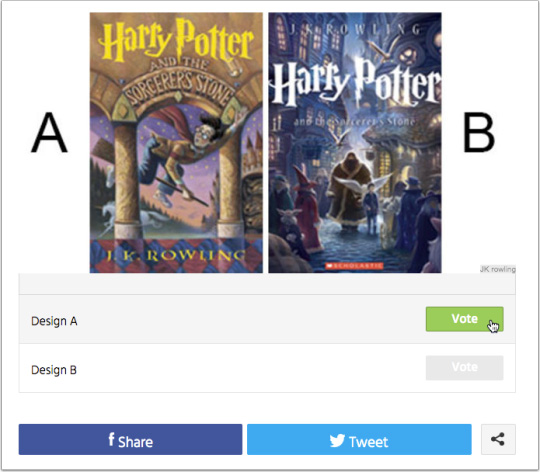540x472 pixels.
Task: Click white Harry Potter title on cover B
Action: tap(356, 83)
